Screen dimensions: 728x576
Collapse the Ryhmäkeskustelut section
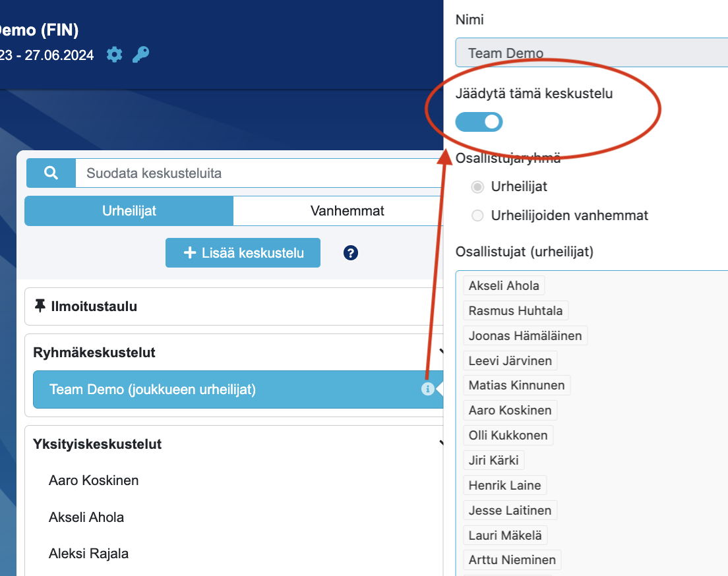pos(440,352)
